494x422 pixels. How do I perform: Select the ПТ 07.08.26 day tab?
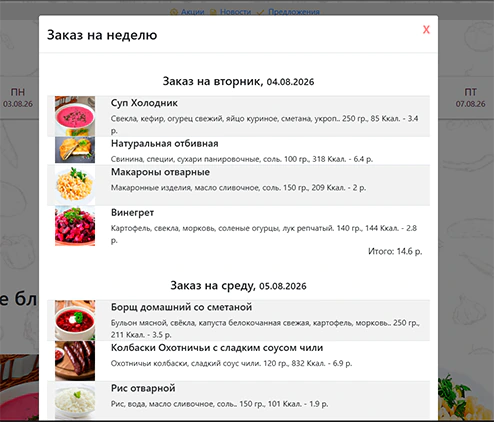tap(470, 97)
